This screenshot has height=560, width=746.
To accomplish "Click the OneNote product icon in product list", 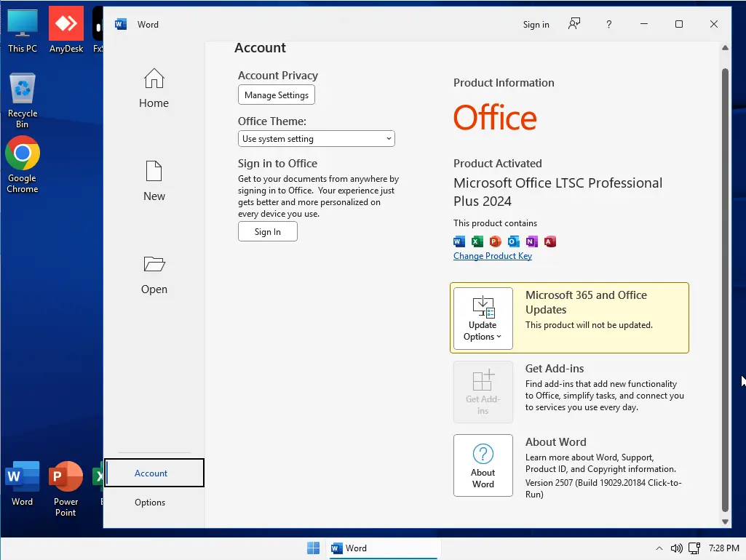I will [531, 241].
